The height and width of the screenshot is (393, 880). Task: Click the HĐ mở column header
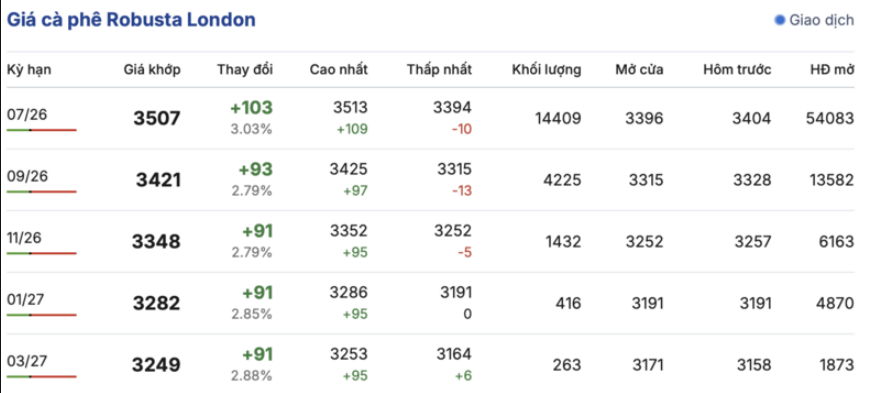coord(832,70)
